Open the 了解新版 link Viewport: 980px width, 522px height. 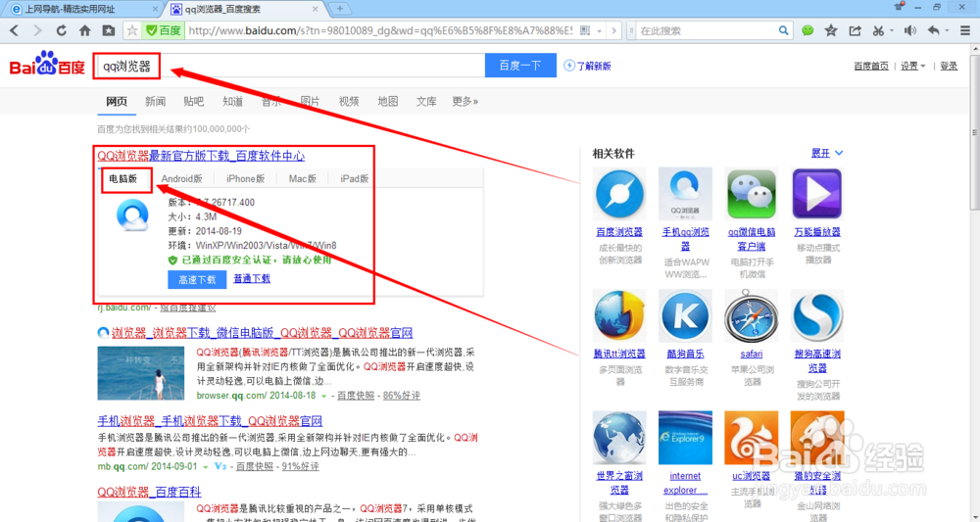point(587,66)
